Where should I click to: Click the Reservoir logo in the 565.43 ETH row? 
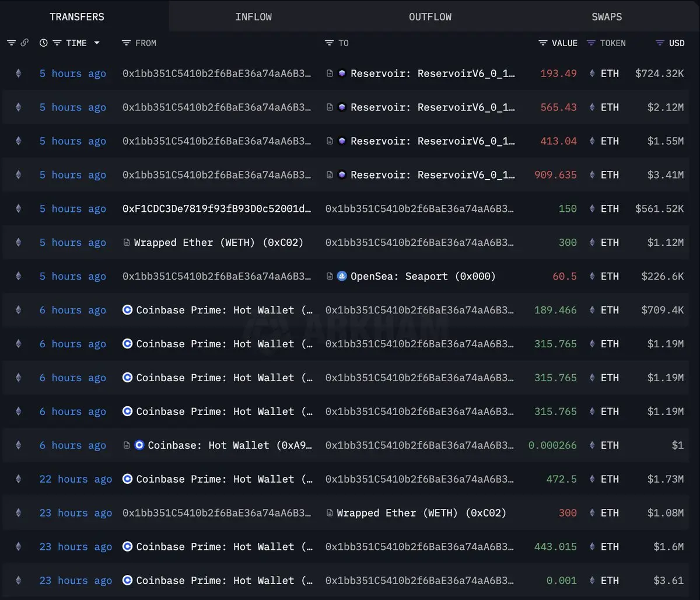click(x=342, y=107)
